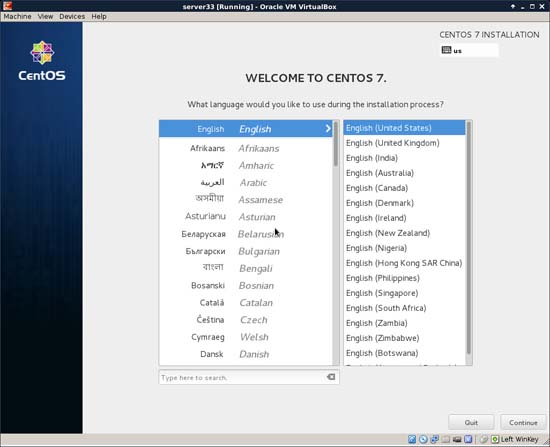This screenshot has width=550, height=447.
Task: Click the optical disc icon in the VirtualBox status bar
Action: 423,439
